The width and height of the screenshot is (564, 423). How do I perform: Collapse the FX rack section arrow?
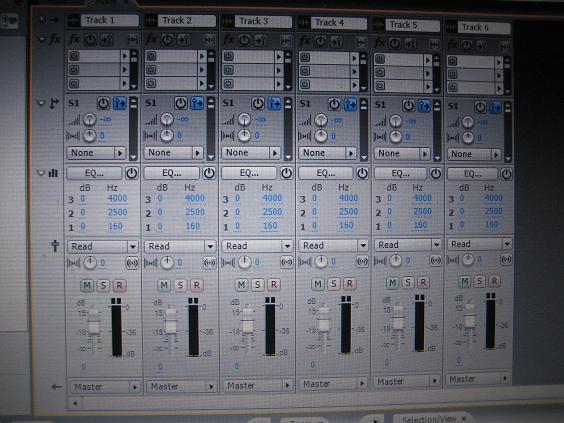(x=41, y=39)
